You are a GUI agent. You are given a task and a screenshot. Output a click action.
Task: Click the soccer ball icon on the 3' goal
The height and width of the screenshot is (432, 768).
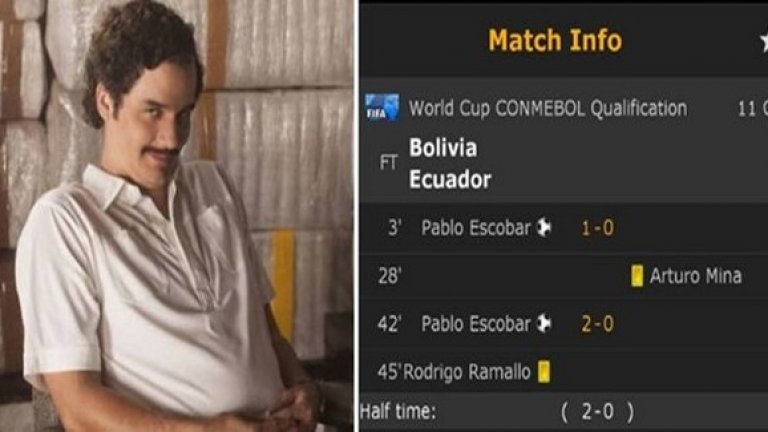[x=544, y=227]
